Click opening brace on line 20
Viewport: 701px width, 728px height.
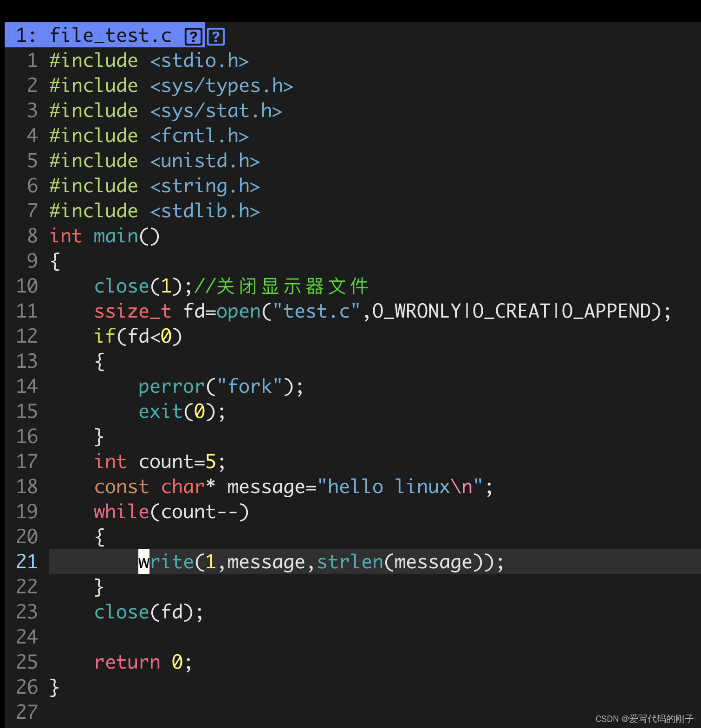[99, 537]
